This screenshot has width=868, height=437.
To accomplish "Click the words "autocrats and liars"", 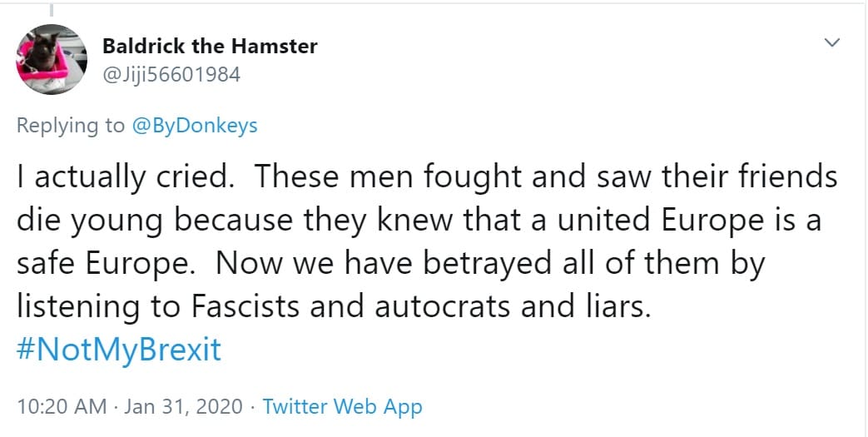I will (510, 307).
